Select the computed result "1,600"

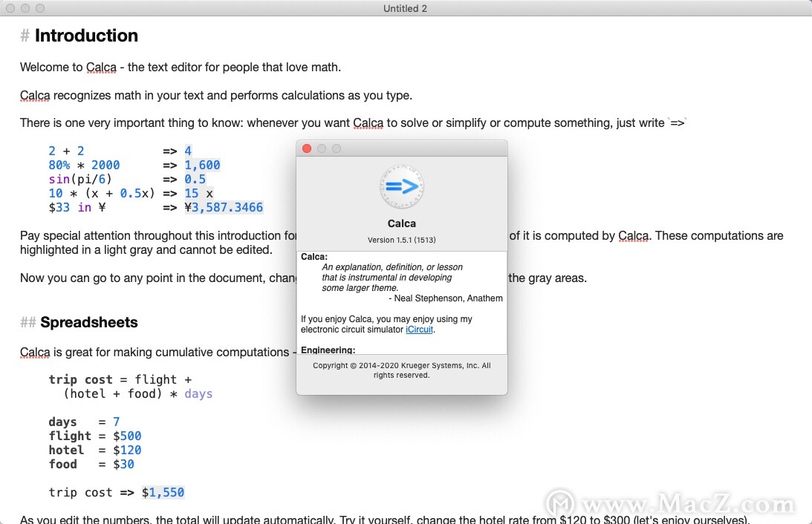[203, 165]
